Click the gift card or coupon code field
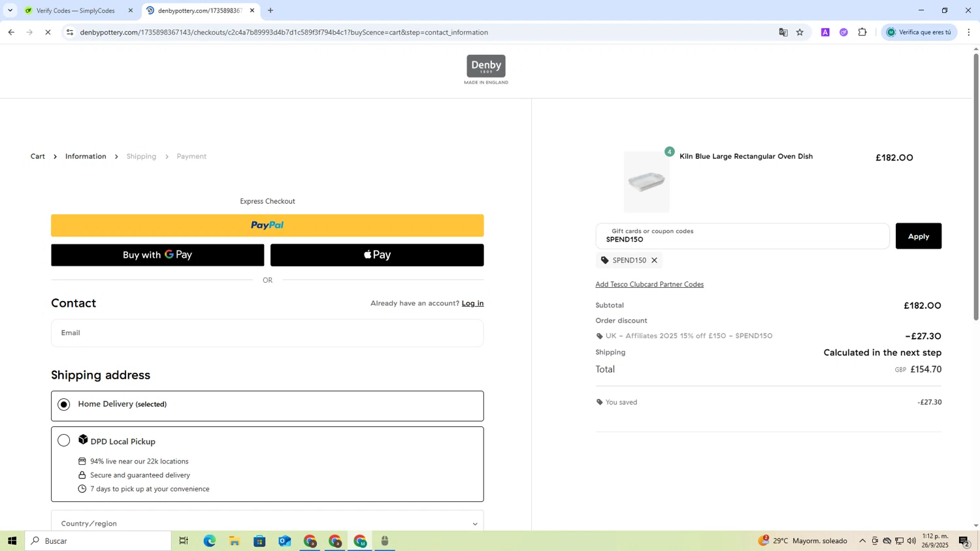This screenshot has height=551, width=980. pos(742,236)
